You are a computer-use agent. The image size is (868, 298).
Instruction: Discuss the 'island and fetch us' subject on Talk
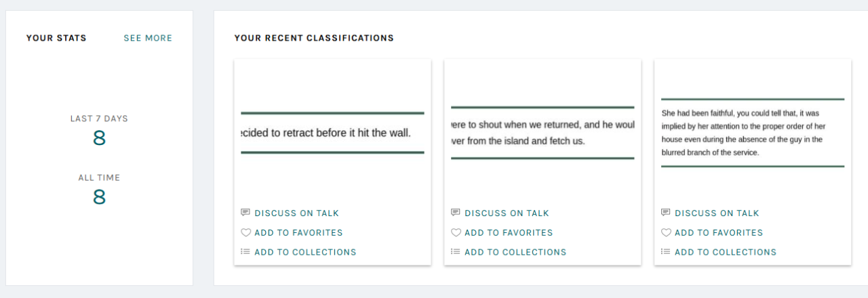pyautogui.click(x=507, y=213)
